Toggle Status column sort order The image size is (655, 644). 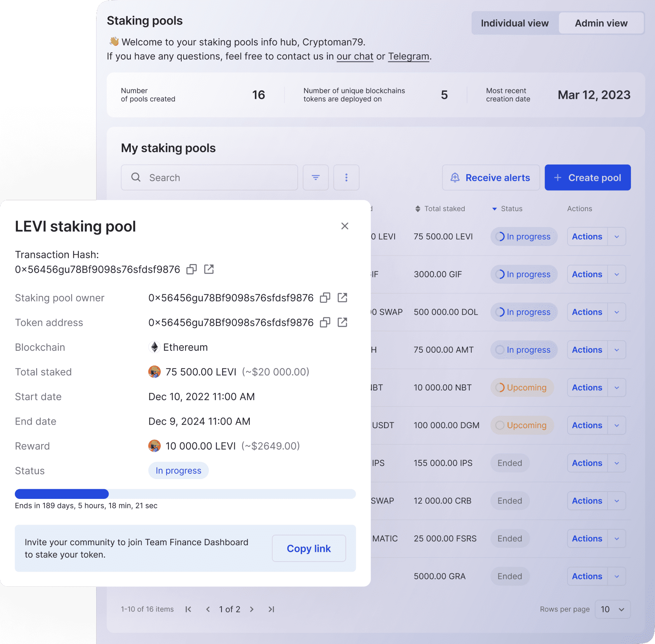494,209
